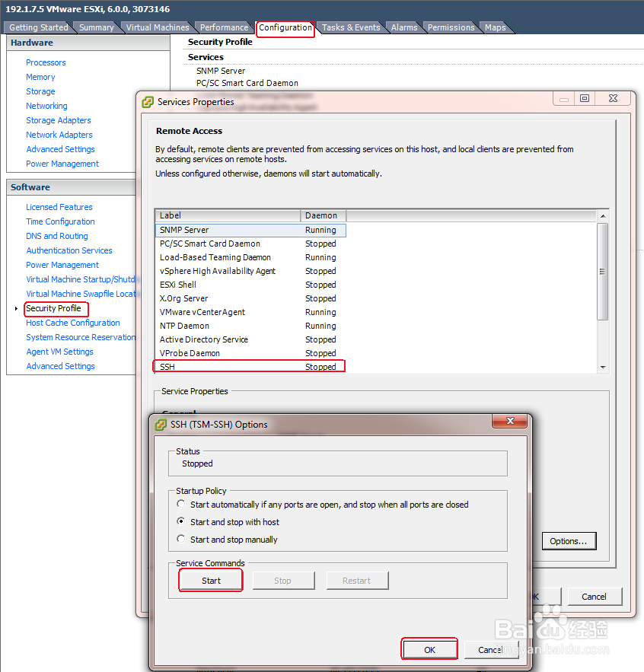Sort services by Label column header

click(x=228, y=215)
